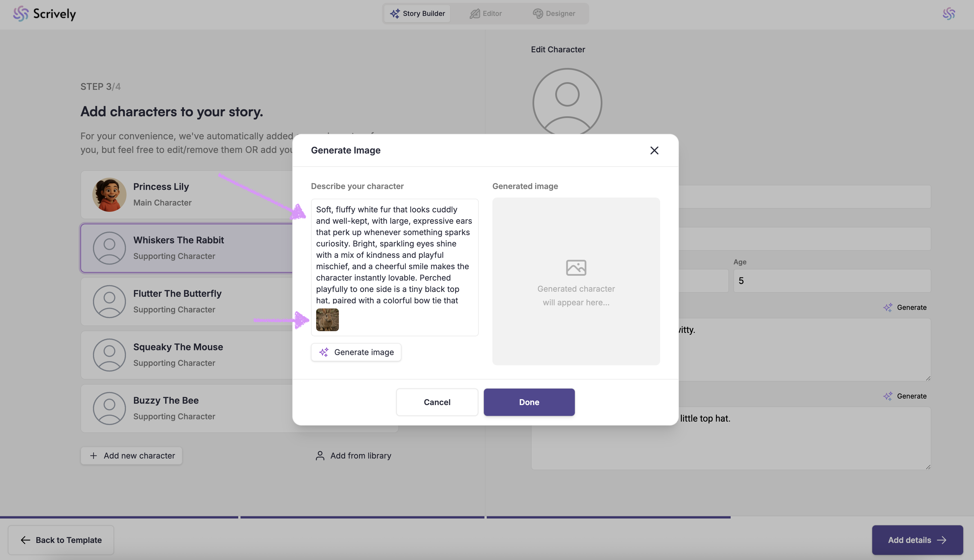Click the Generate image sparkle button
Screen dimensions: 974x560
pos(356,352)
